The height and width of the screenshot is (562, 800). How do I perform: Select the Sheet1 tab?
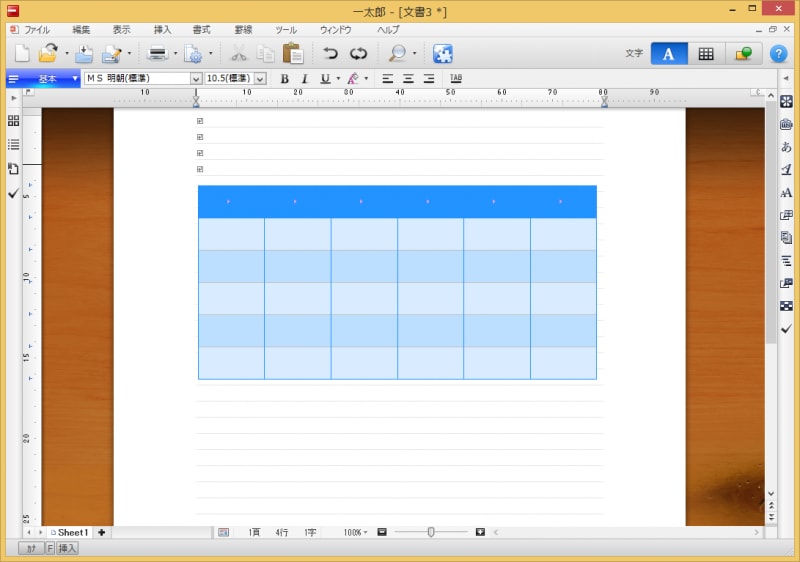pyautogui.click(x=70, y=532)
